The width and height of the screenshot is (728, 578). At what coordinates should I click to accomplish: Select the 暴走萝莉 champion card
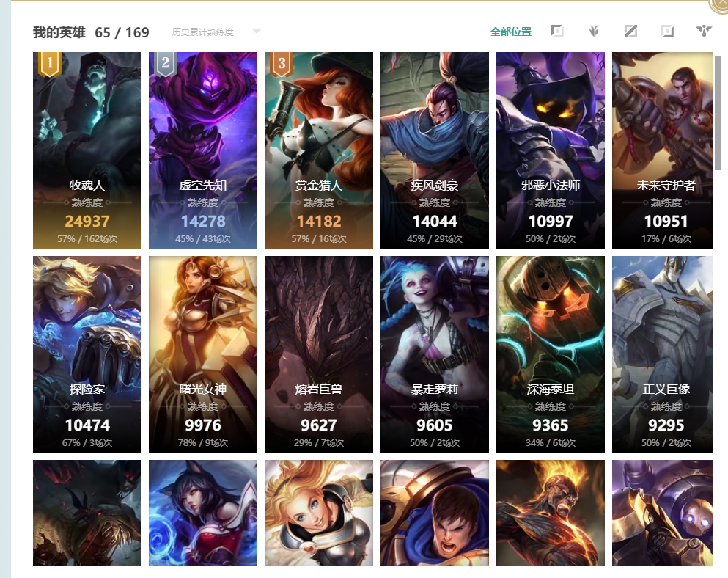[435, 354]
